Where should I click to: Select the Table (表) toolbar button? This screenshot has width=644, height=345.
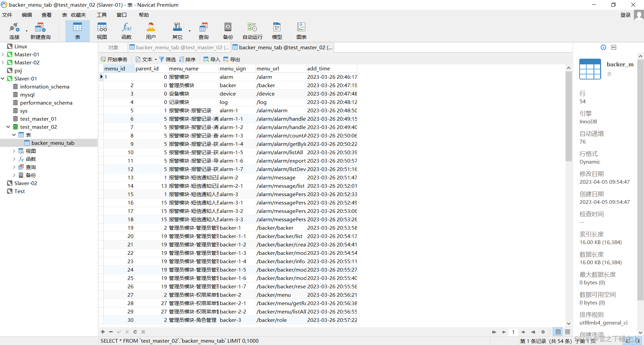click(77, 31)
